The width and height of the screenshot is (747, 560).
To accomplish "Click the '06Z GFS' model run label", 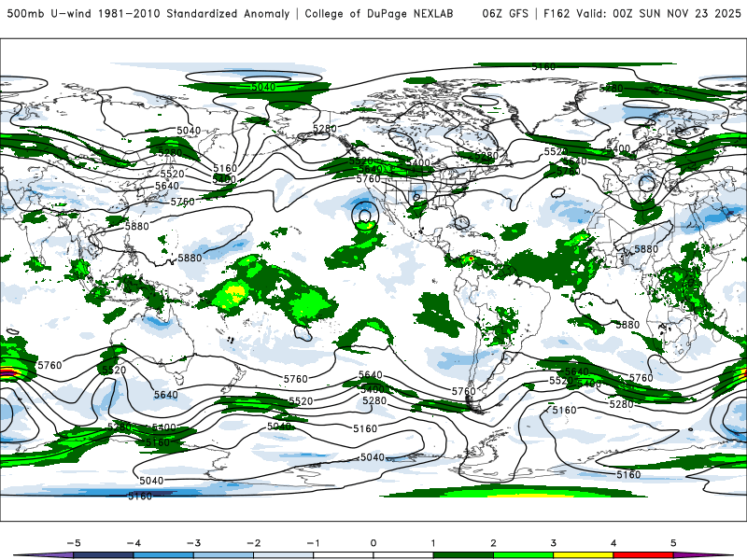I will click(x=505, y=13).
